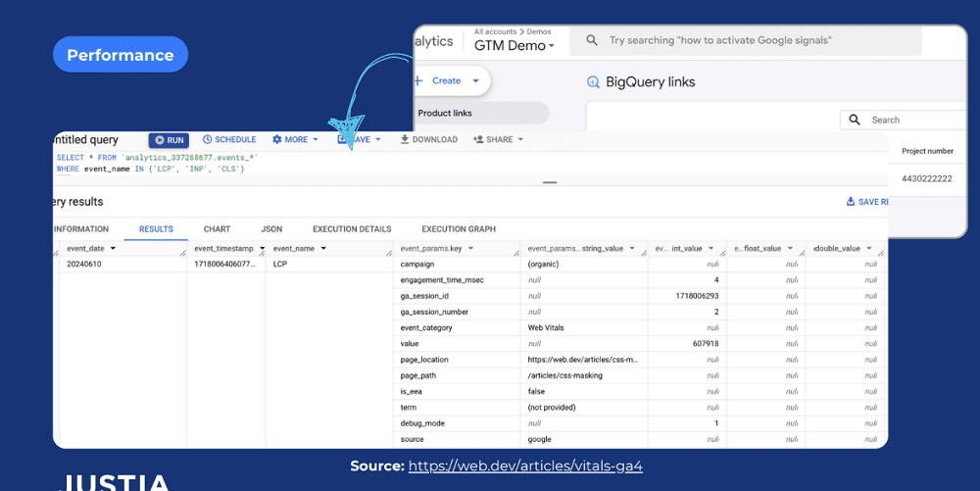Switch to the RESULTS tab
This screenshot has height=491, width=980.
click(156, 229)
